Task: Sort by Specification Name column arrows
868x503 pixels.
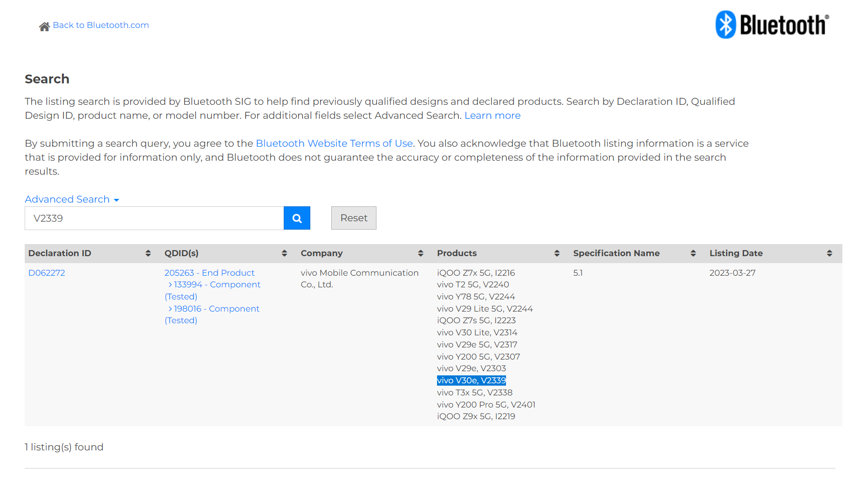Action: (x=693, y=253)
